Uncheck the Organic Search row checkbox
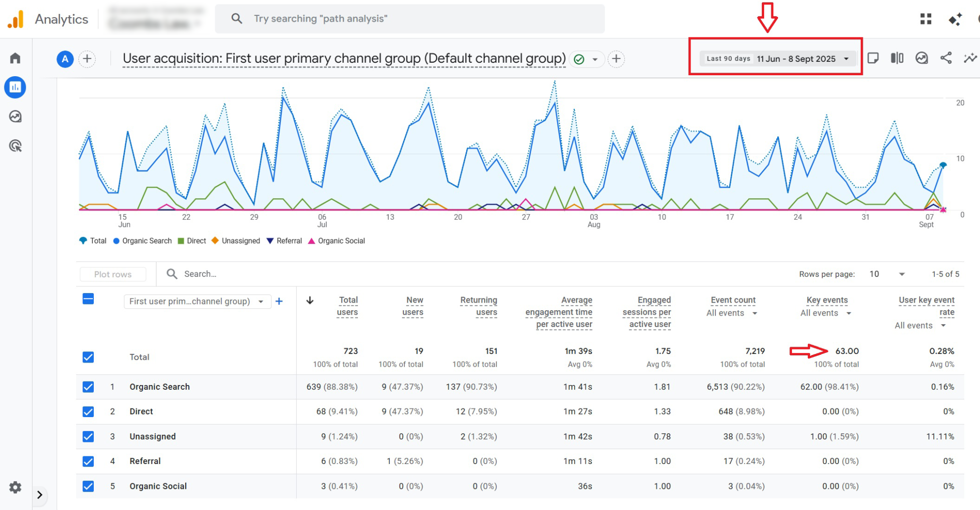This screenshot has height=510, width=980. tap(88, 387)
